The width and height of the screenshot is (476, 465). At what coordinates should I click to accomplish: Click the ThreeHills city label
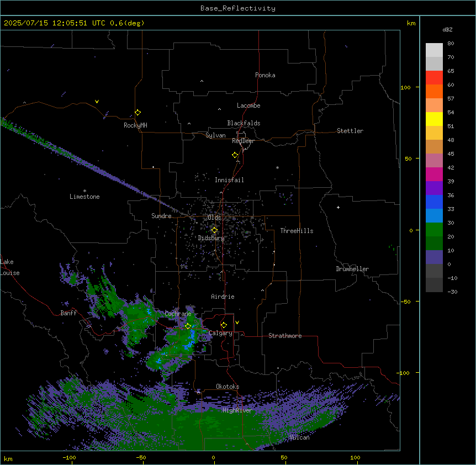(297, 231)
